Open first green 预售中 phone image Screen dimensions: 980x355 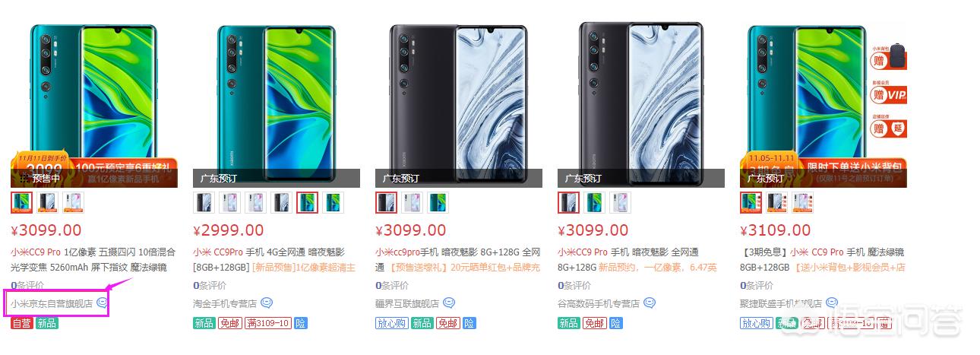pos(94,103)
